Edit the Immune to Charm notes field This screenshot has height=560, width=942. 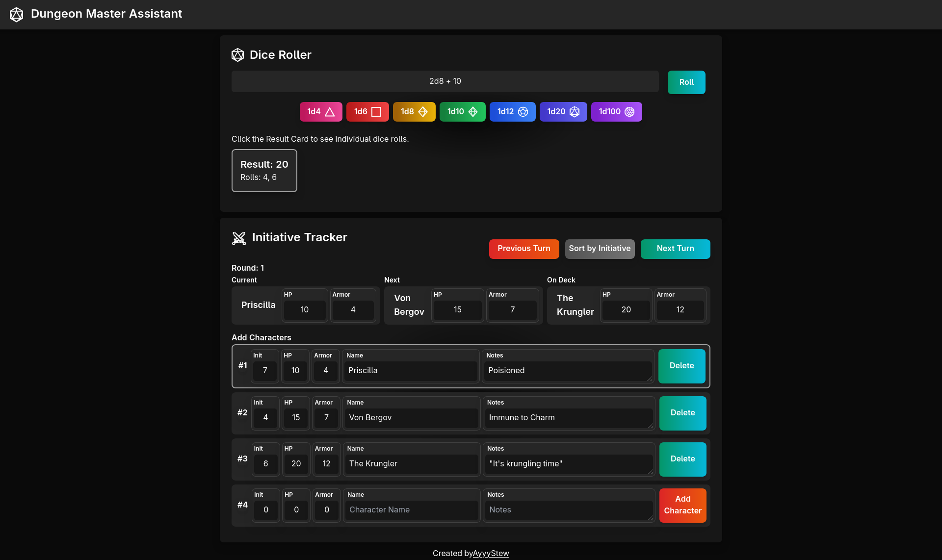pyautogui.click(x=569, y=418)
